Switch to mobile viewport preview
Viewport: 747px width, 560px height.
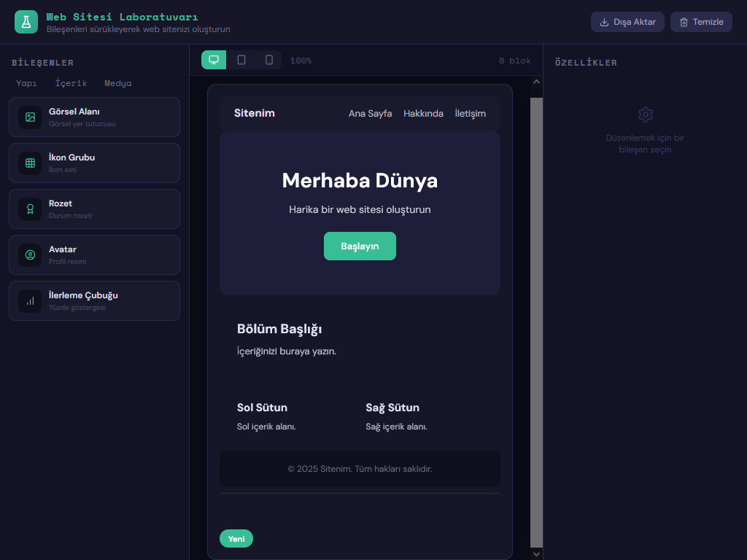[x=268, y=60]
